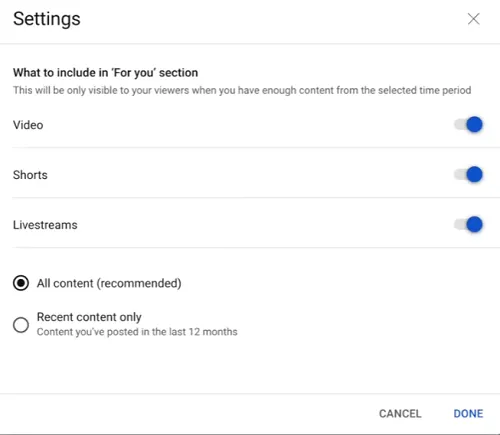500x435 pixels.
Task: Close the Settings dialog with the X icon
Action: click(x=473, y=19)
